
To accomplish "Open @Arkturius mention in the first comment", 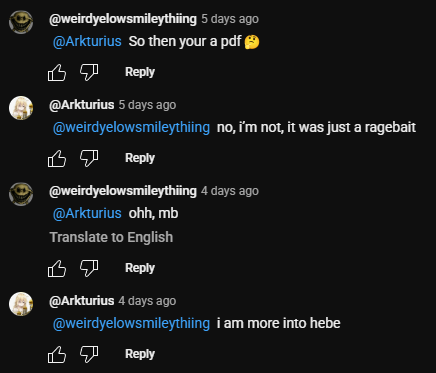I will (x=87, y=42).
